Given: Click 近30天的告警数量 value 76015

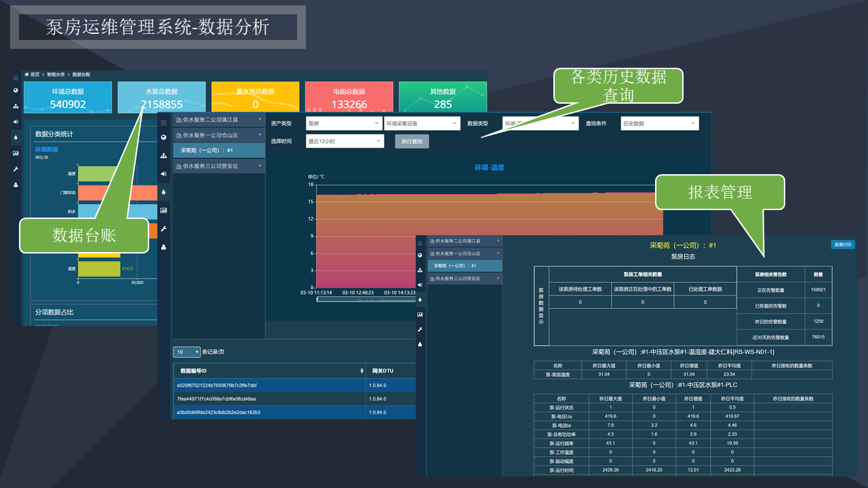Looking at the screenshot, I should [x=818, y=337].
